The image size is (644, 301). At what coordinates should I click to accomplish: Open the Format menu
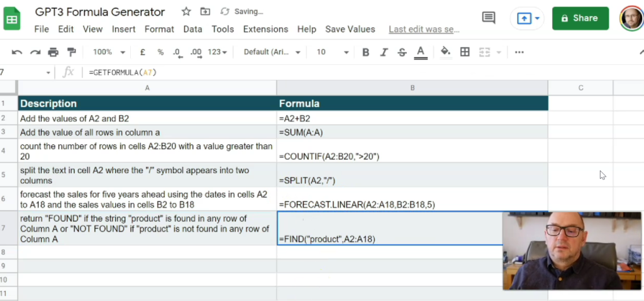point(159,29)
